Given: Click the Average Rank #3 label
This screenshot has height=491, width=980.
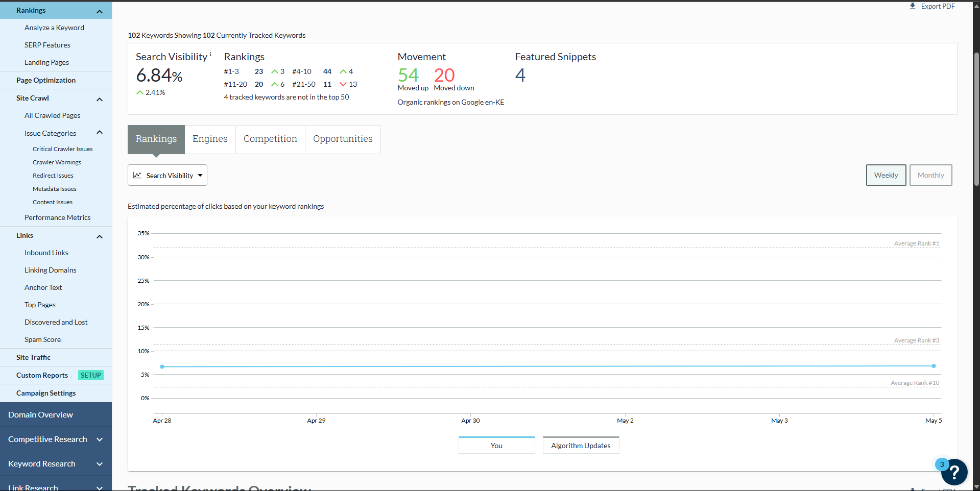Looking at the screenshot, I should (x=916, y=340).
